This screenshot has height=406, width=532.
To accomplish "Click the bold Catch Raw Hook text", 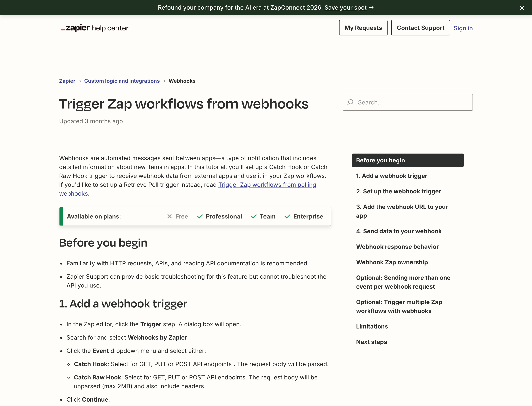I will 98,377.
